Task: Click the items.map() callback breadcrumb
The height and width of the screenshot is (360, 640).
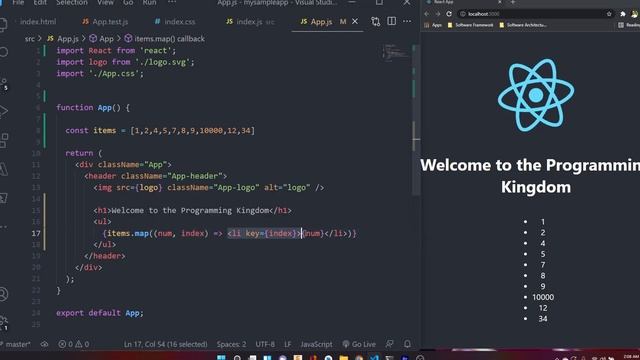Action: [x=164, y=39]
